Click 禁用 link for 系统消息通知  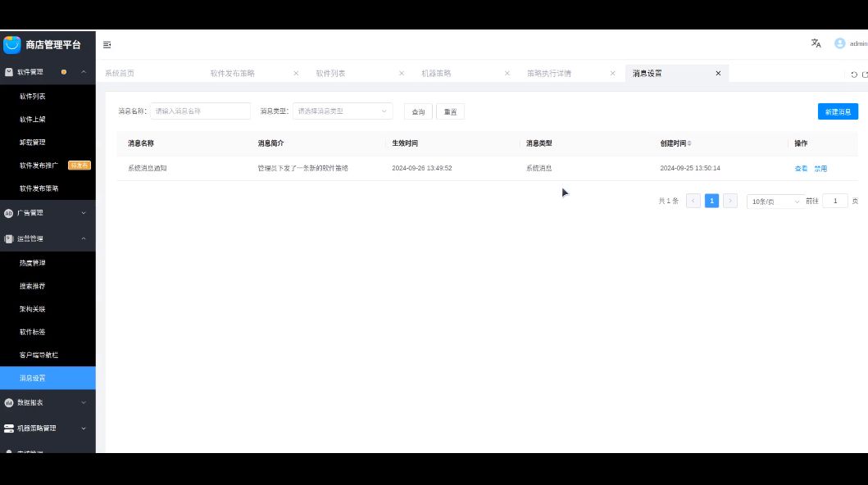point(820,168)
